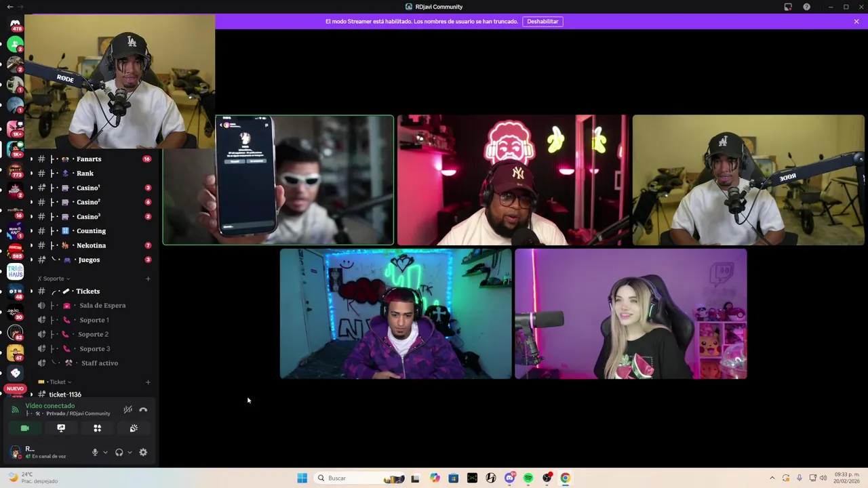Collapse the Soporte category
Image resolution: width=868 pixels, height=488 pixels.
(54, 279)
